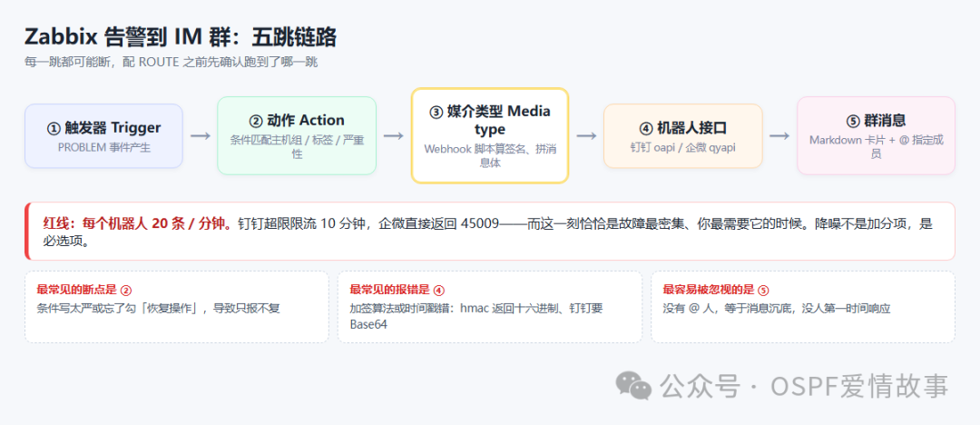The width and height of the screenshot is (980, 425).
Task: Click the text '条件写太严或忘了勾「恢复操作」'
Action: [x=123, y=308]
